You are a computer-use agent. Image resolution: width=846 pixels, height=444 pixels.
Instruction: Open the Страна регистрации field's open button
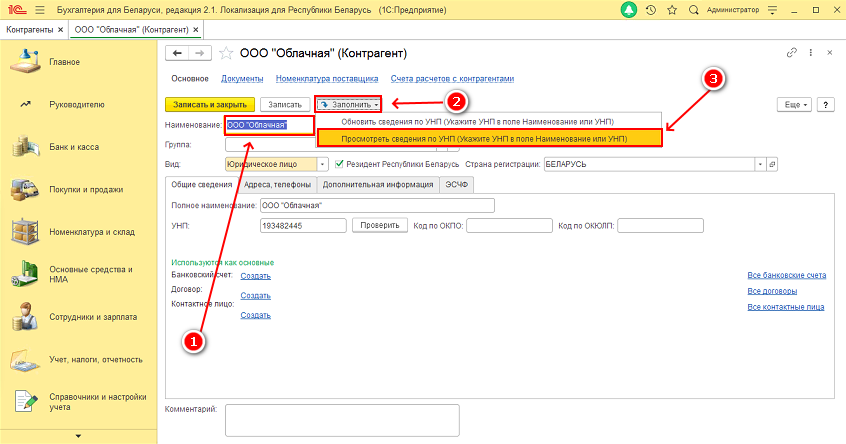coord(772,164)
